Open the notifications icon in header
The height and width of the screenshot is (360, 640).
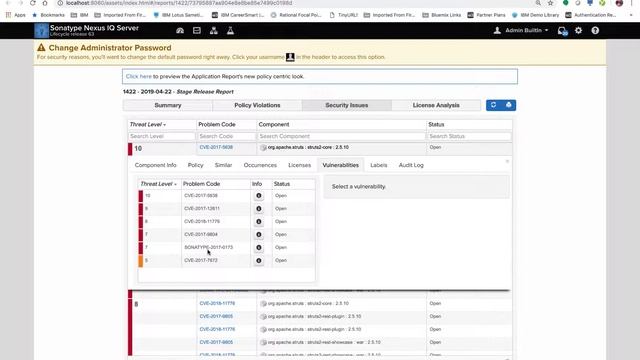(562, 31)
